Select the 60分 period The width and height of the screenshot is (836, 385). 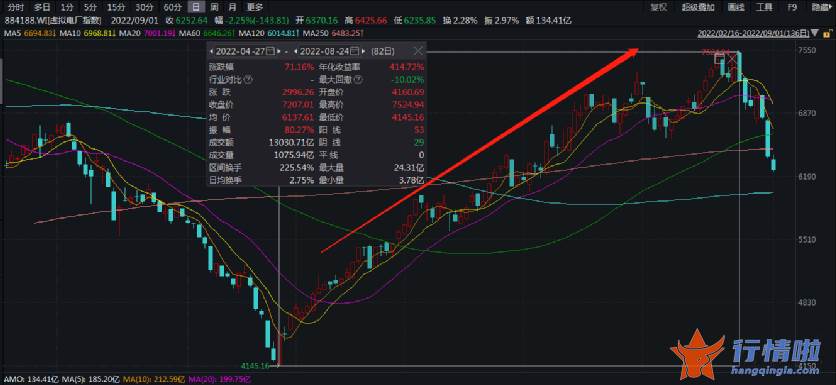[x=173, y=7]
